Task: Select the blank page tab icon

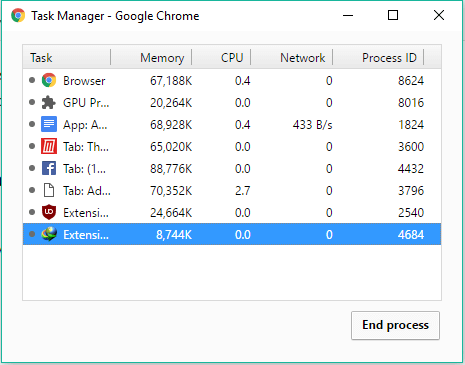Action: pyautogui.click(x=49, y=190)
